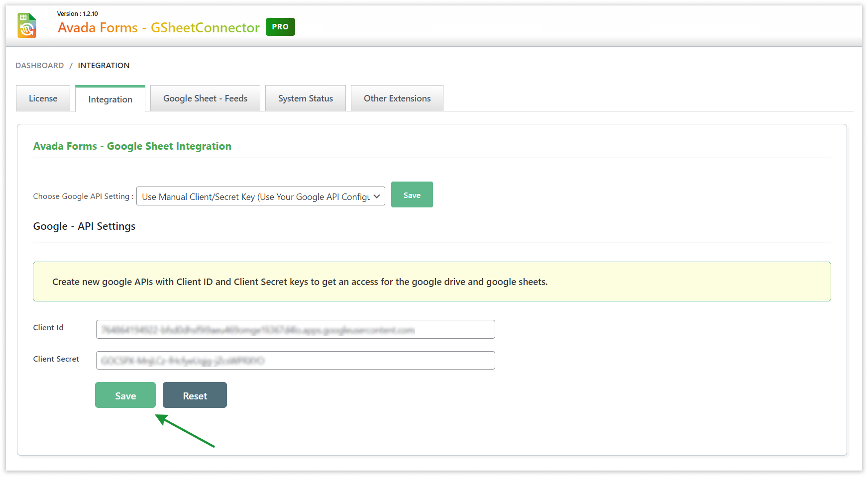Click inside the Client Secret field

[295, 360]
